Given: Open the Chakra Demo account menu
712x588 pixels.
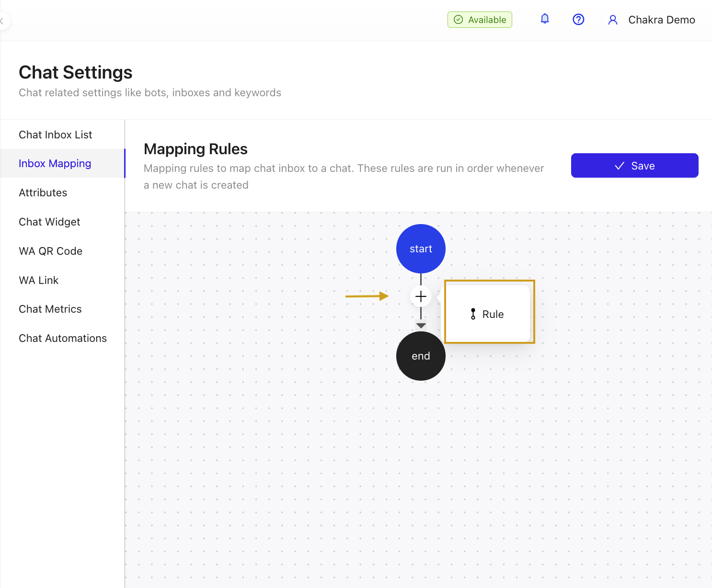Looking at the screenshot, I should tap(661, 20).
